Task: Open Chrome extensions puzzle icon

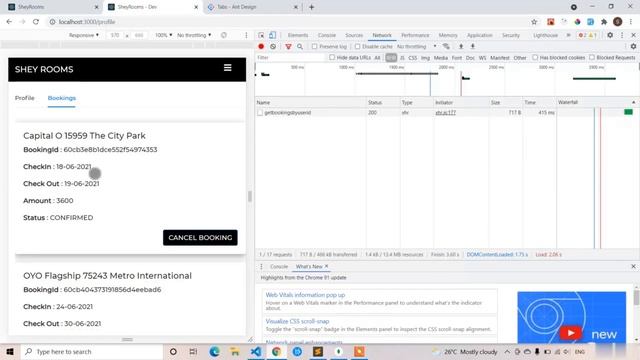Action: click(604, 22)
